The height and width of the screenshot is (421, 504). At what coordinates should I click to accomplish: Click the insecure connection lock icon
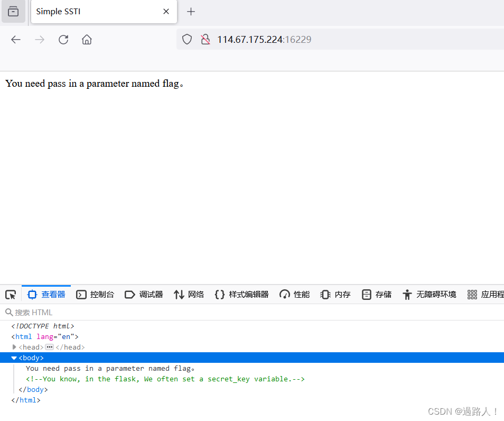205,39
